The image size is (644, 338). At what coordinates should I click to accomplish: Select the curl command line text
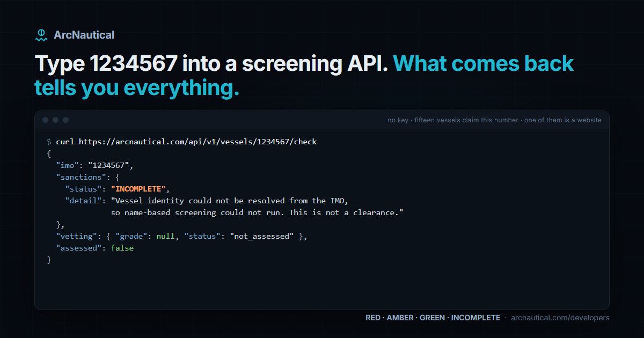186,142
